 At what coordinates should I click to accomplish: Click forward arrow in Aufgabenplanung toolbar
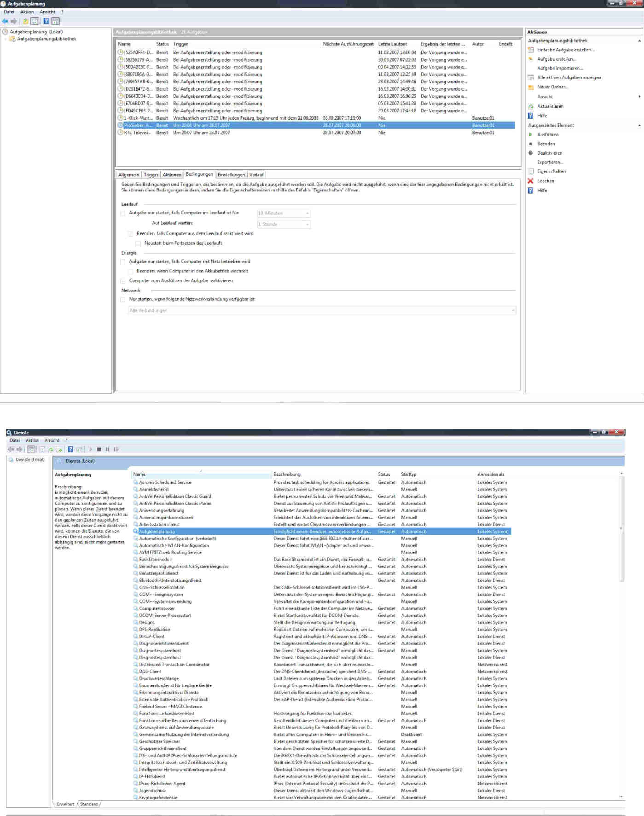coord(14,21)
